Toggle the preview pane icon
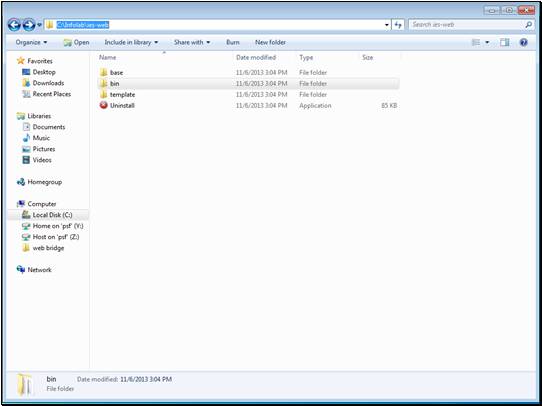 pyautogui.click(x=505, y=43)
